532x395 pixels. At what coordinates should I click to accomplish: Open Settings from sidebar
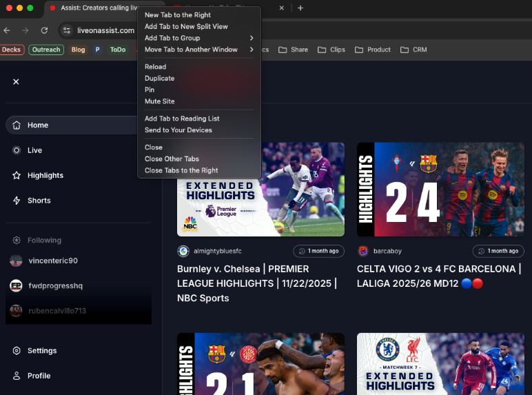point(34,351)
